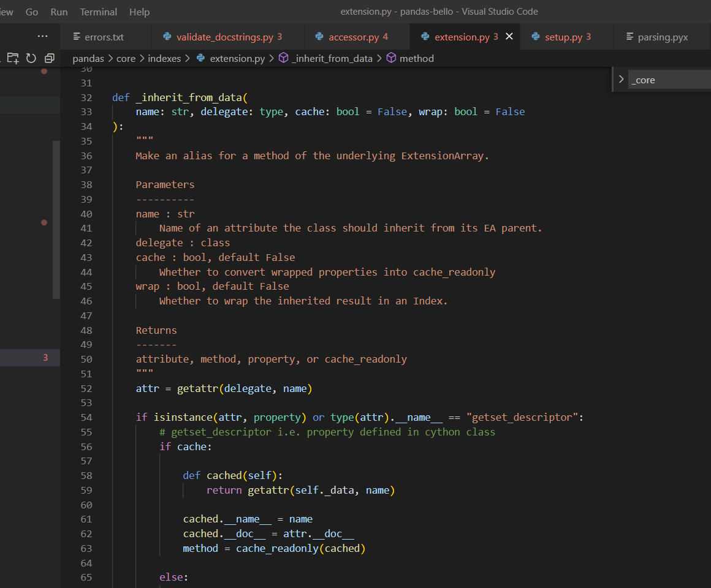
Task: Open the Run menu
Action: pos(59,12)
